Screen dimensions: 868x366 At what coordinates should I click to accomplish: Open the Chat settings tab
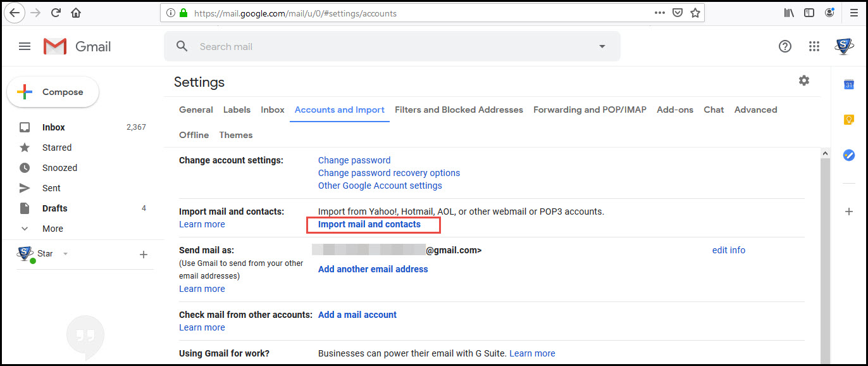click(714, 110)
